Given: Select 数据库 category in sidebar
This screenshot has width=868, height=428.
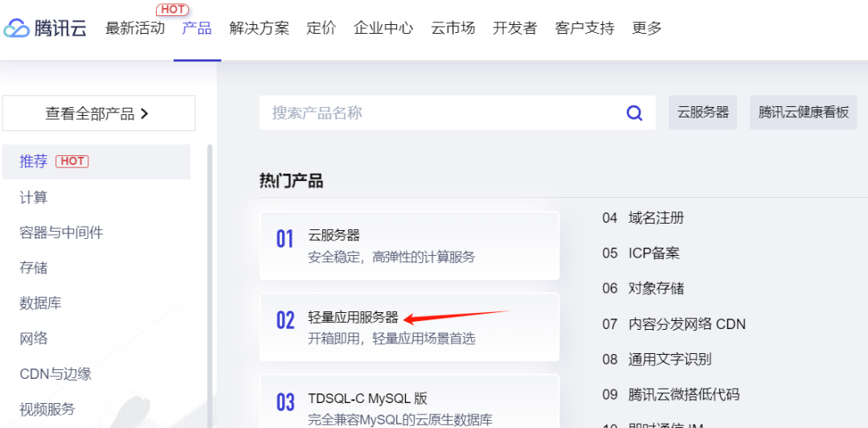Looking at the screenshot, I should [x=40, y=303].
